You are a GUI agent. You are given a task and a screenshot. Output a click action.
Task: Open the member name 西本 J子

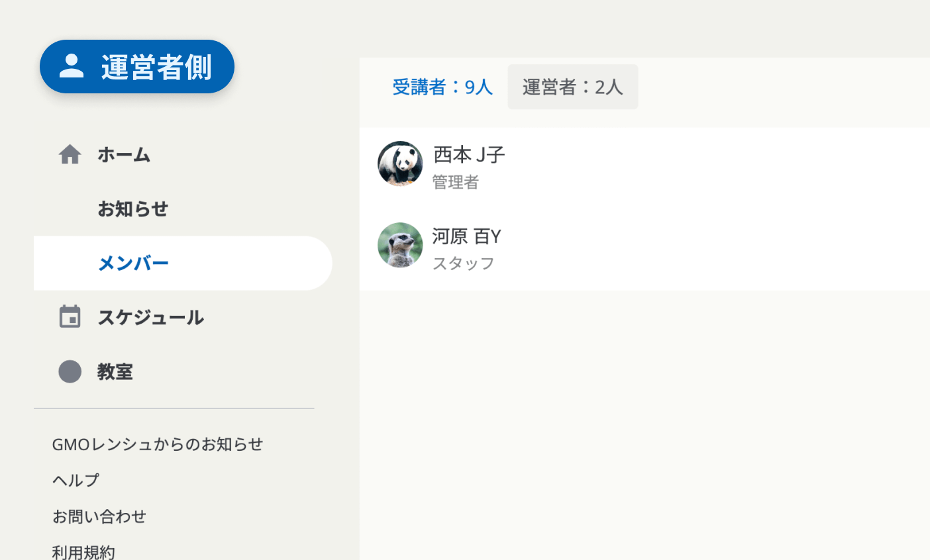point(469,155)
